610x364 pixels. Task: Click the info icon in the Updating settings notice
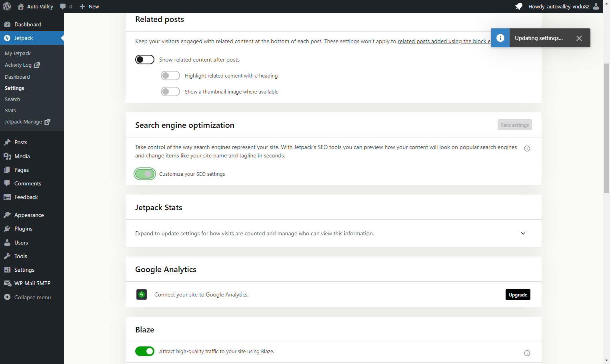tap(500, 38)
